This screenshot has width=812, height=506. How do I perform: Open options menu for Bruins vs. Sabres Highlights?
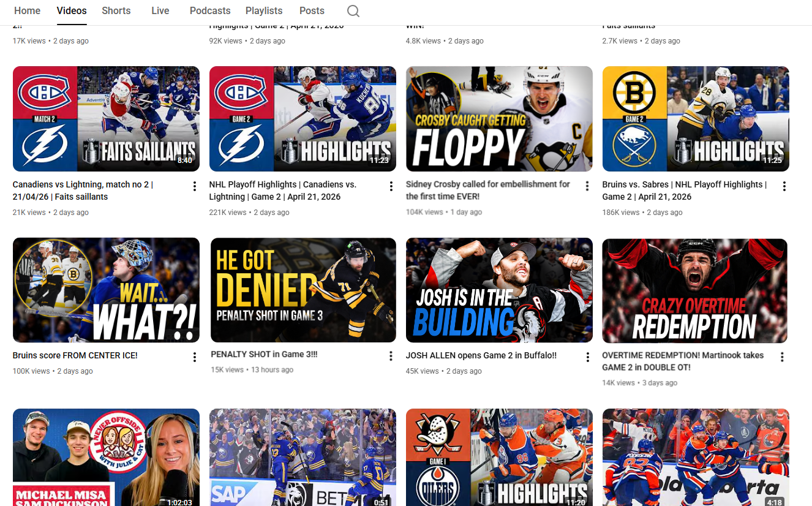click(x=784, y=186)
